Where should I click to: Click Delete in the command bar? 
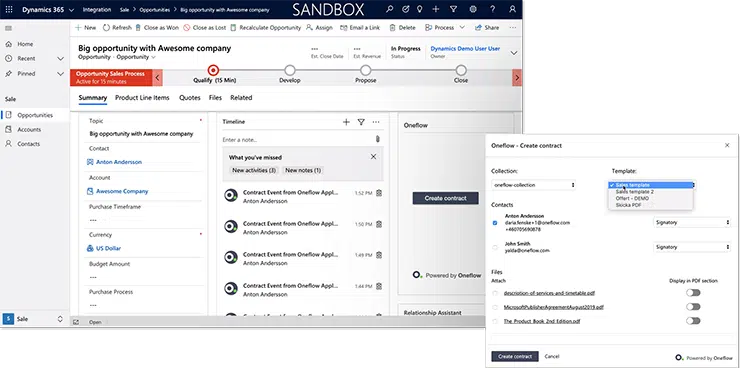tap(403, 28)
